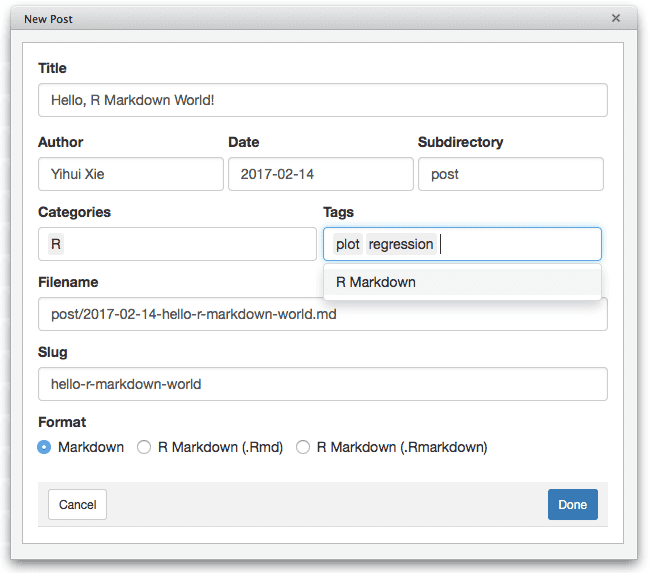Select the regression tag chip

click(x=401, y=244)
